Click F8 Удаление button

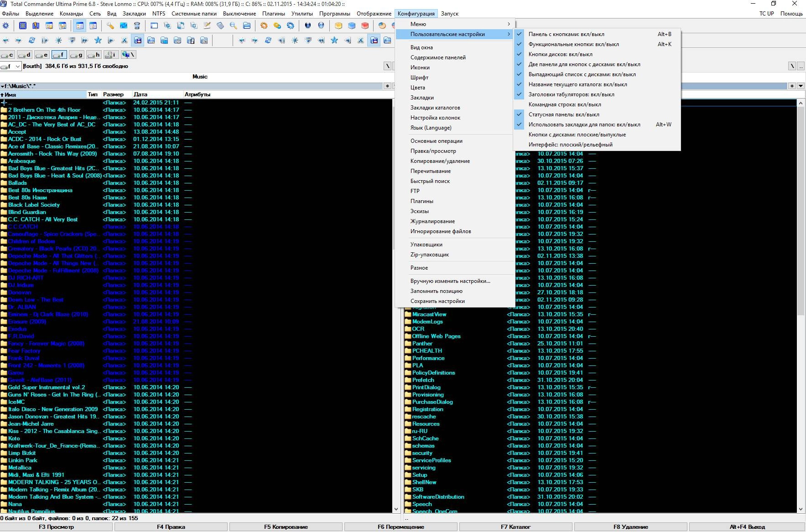click(630, 527)
